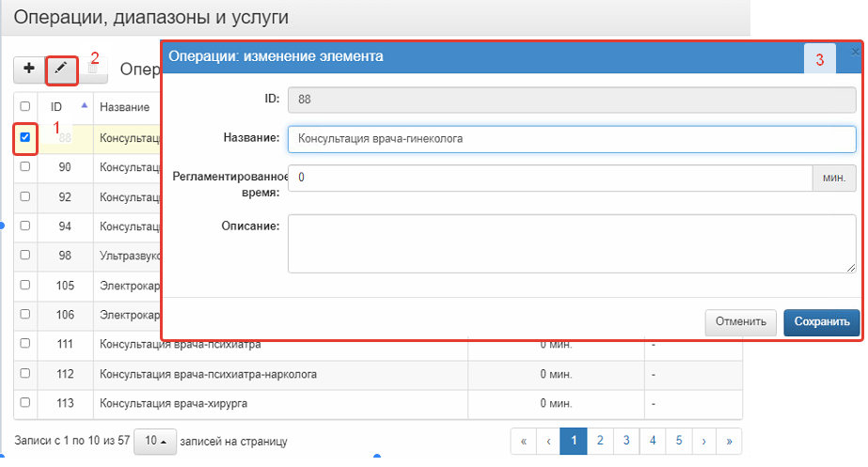This screenshot has height=467, width=868.
Task: Focus the Регламентированное время field
Action: pyautogui.click(x=549, y=177)
